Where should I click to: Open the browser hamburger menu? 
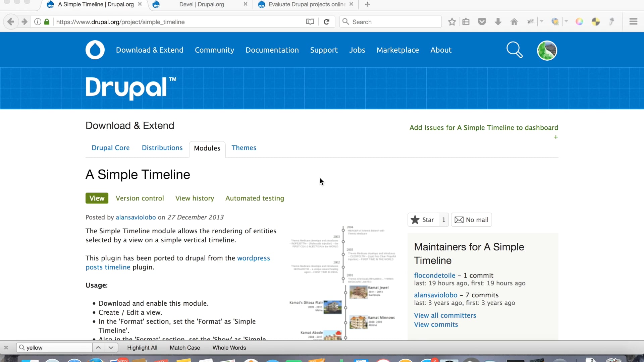[633, 21]
